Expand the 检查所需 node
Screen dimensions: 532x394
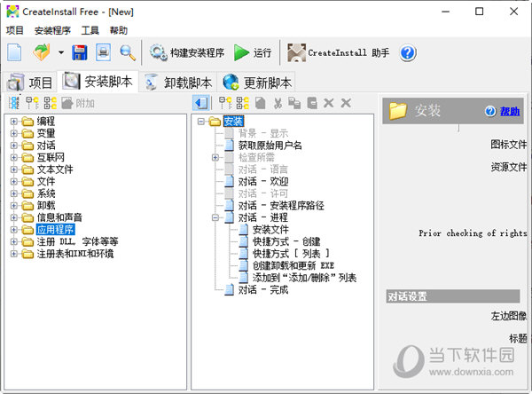click(x=215, y=157)
